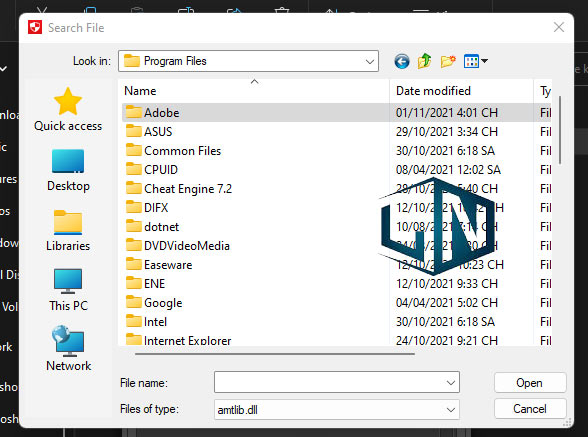Click the Search File title bar icon
This screenshot has height=437, width=588.
click(35, 27)
